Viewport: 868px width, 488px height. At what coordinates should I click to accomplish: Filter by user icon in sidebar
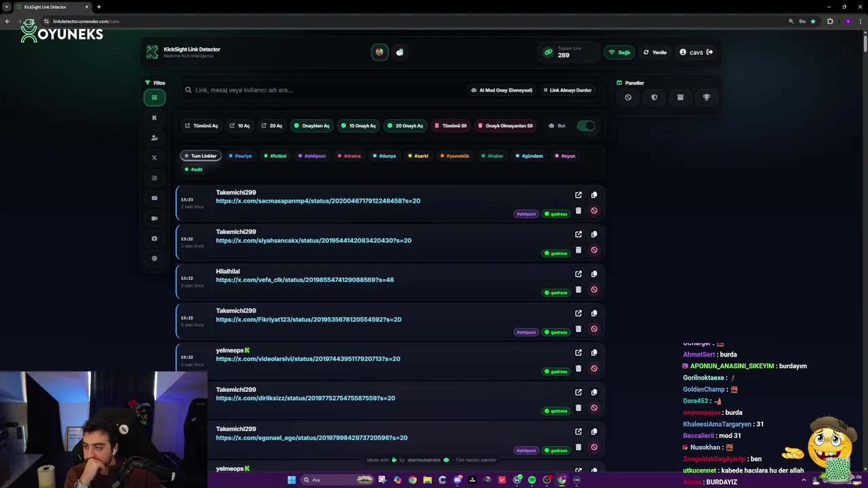click(x=155, y=138)
